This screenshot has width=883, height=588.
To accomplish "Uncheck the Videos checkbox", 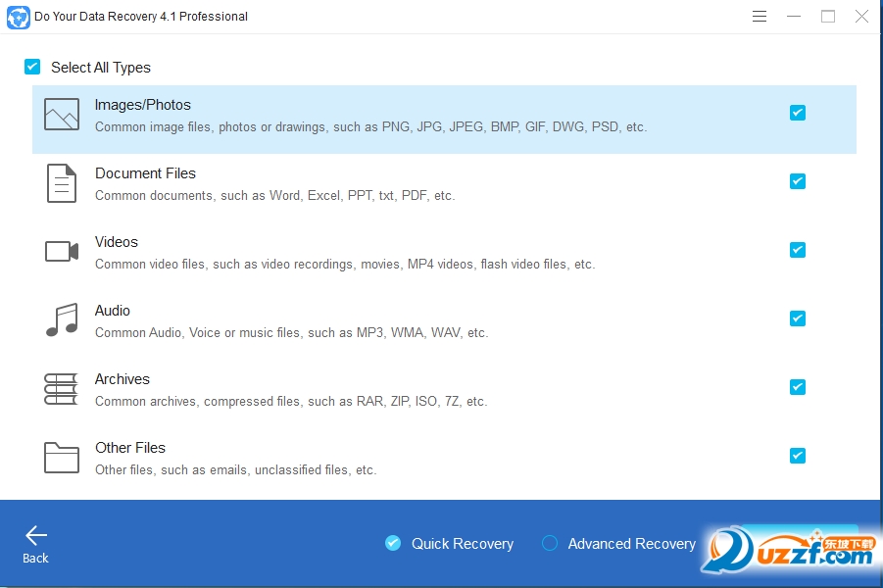I will pyautogui.click(x=797, y=250).
